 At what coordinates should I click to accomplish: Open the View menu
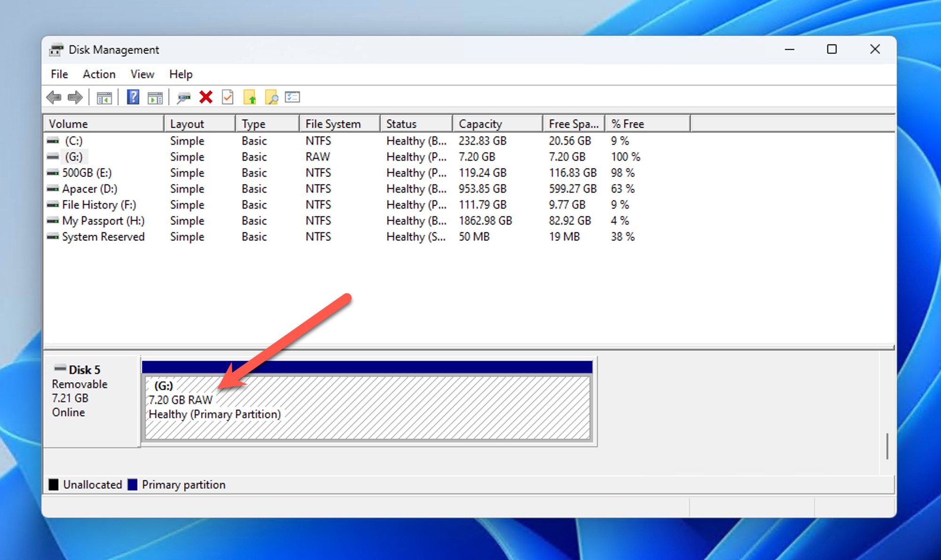coord(141,74)
